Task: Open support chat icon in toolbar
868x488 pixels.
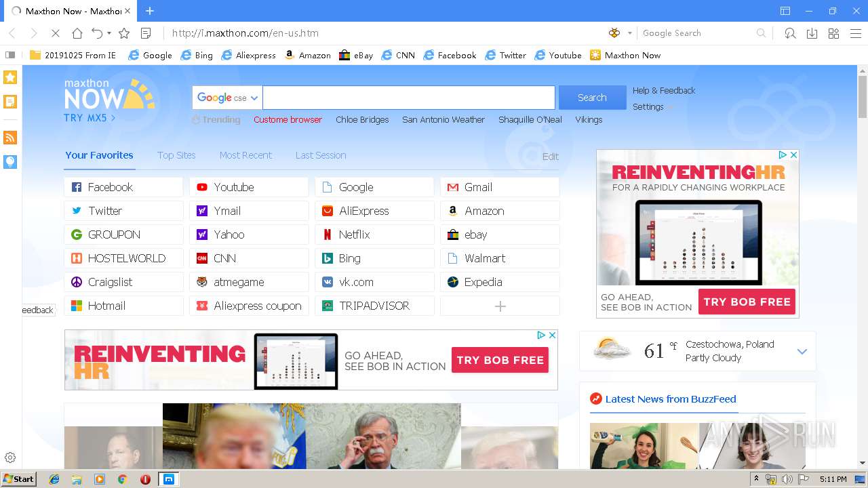Action: pos(790,33)
